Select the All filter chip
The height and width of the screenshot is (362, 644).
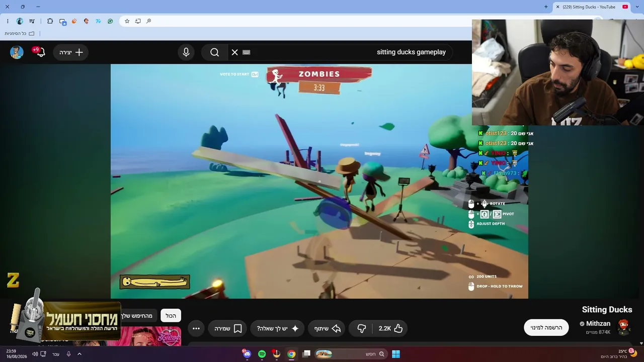tap(171, 316)
